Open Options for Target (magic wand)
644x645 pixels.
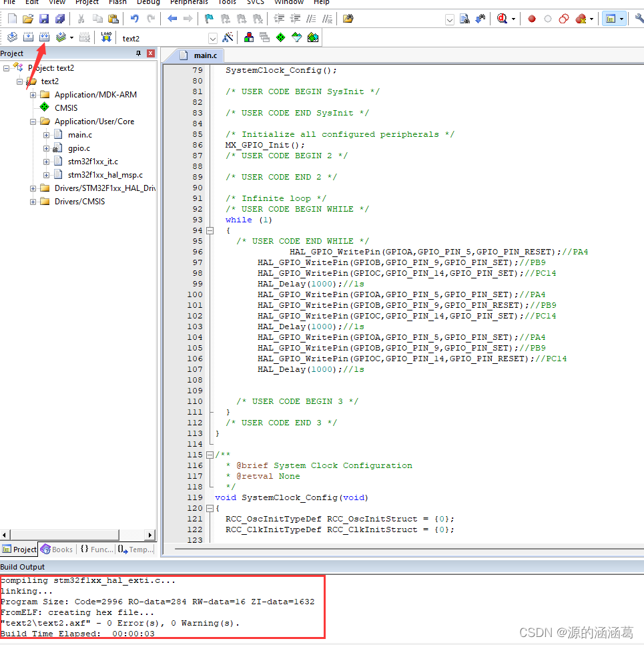tap(228, 37)
